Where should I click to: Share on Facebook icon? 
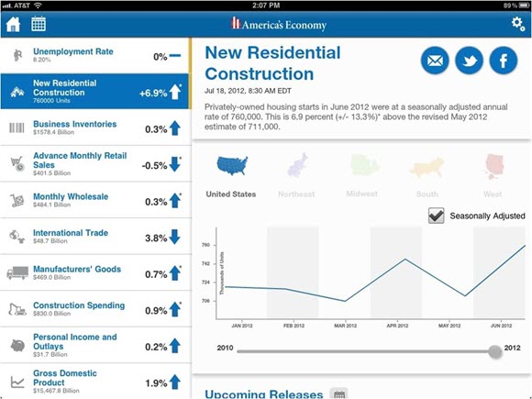pyautogui.click(x=504, y=61)
